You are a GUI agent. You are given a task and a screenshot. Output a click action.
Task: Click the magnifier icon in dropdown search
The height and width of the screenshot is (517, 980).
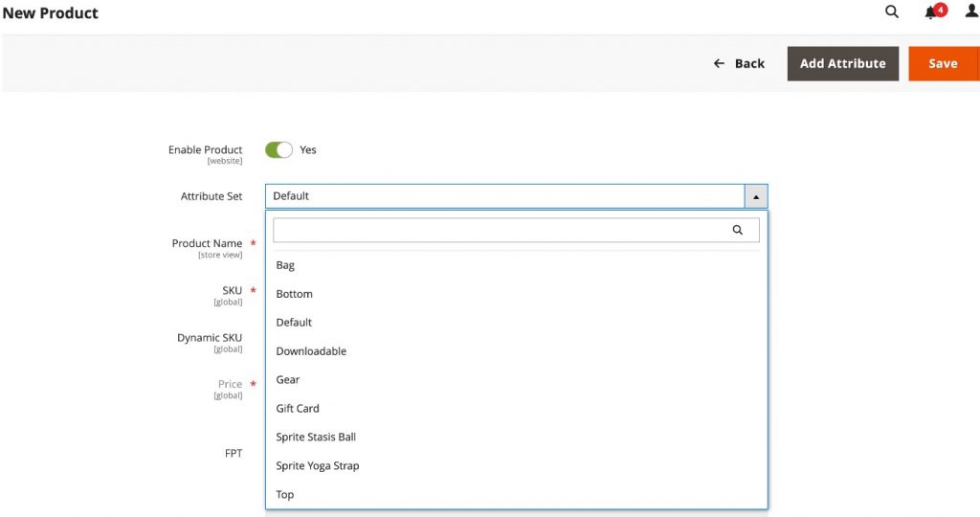pyautogui.click(x=737, y=230)
